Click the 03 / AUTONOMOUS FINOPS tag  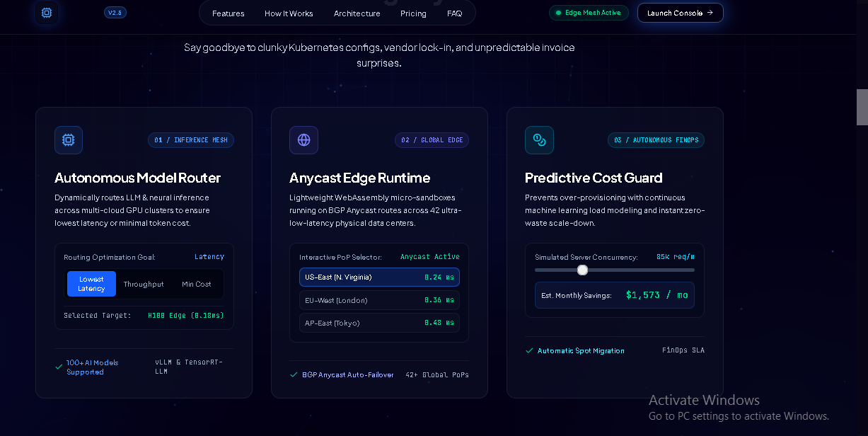point(656,140)
